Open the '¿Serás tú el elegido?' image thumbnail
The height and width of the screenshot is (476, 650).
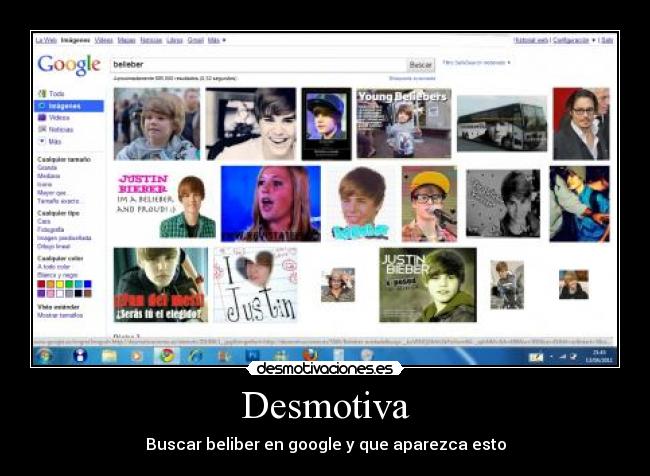coord(161,285)
